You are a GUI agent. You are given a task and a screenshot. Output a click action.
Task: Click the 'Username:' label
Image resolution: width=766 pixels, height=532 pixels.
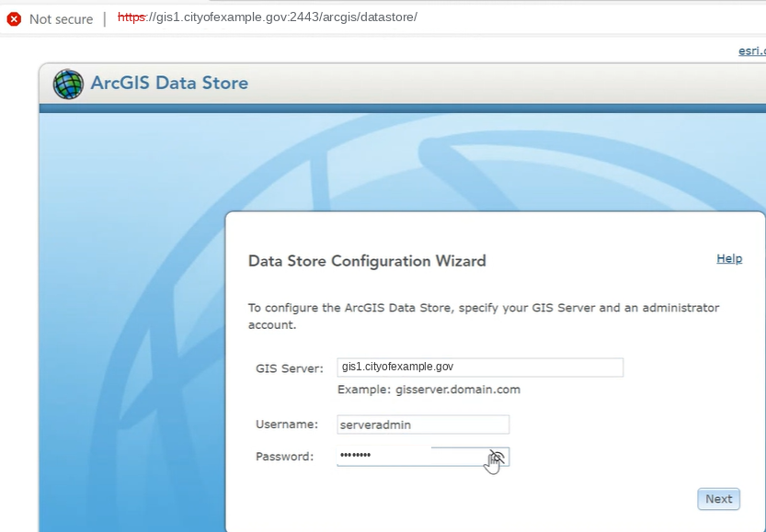click(x=287, y=424)
